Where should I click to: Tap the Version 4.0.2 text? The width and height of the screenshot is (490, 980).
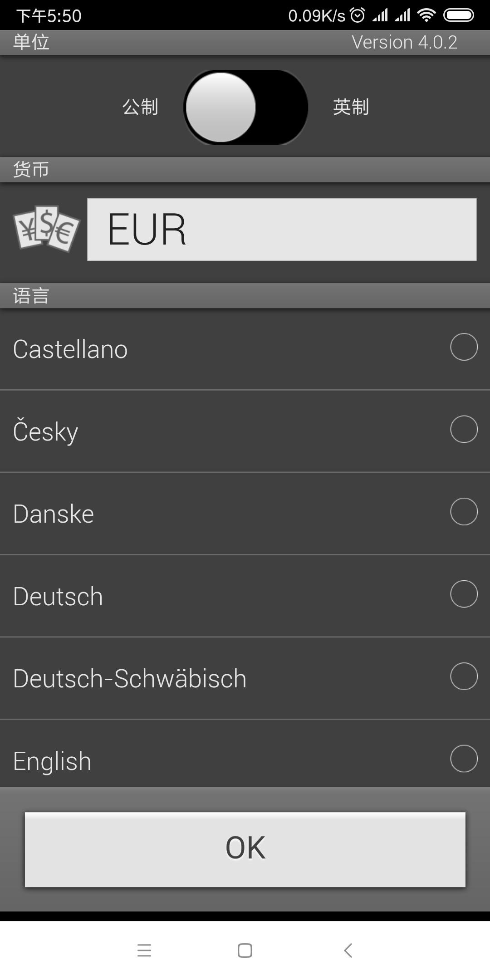point(404,42)
